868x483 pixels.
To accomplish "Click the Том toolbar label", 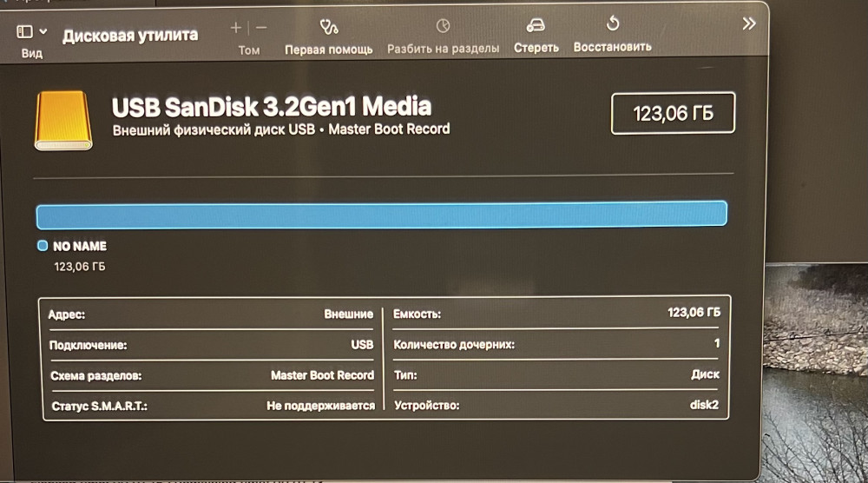I will click(x=248, y=50).
